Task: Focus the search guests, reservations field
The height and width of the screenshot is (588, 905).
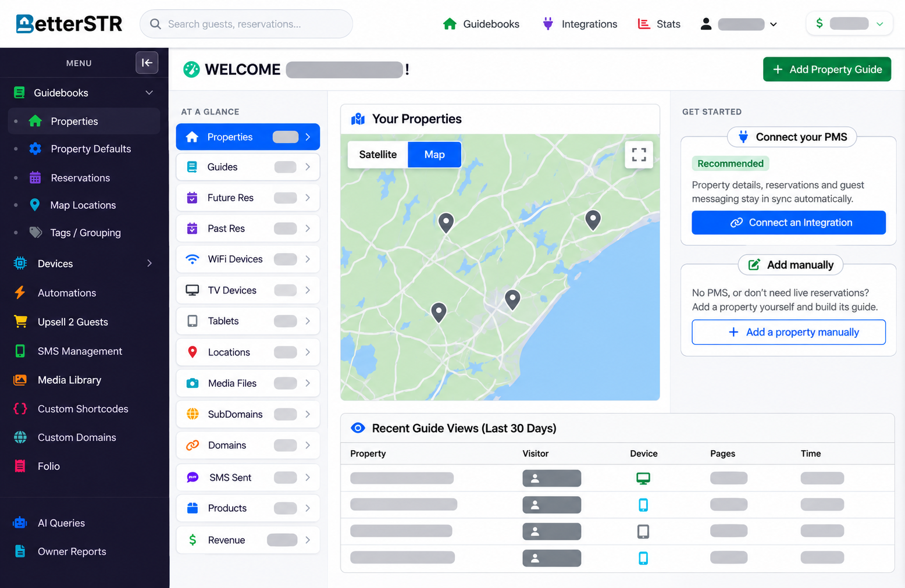Action: [246, 24]
